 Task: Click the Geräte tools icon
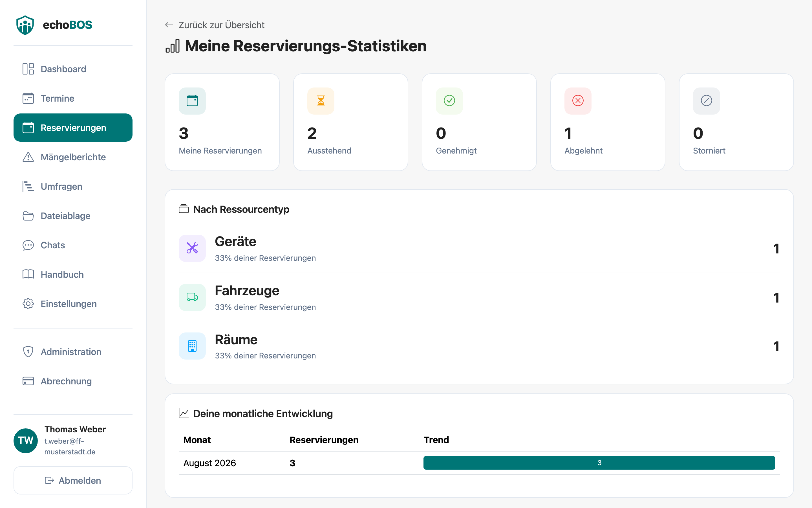click(192, 248)
